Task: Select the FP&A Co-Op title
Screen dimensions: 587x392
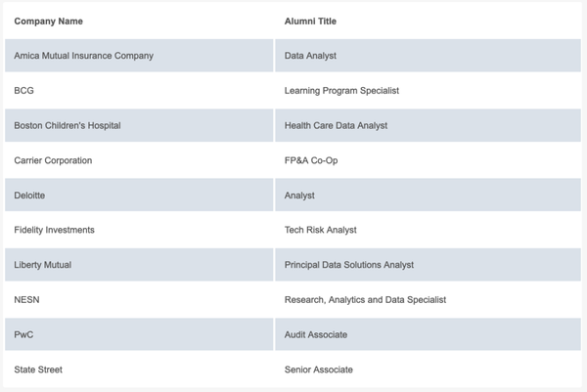Action: click(x=311, y=160)
